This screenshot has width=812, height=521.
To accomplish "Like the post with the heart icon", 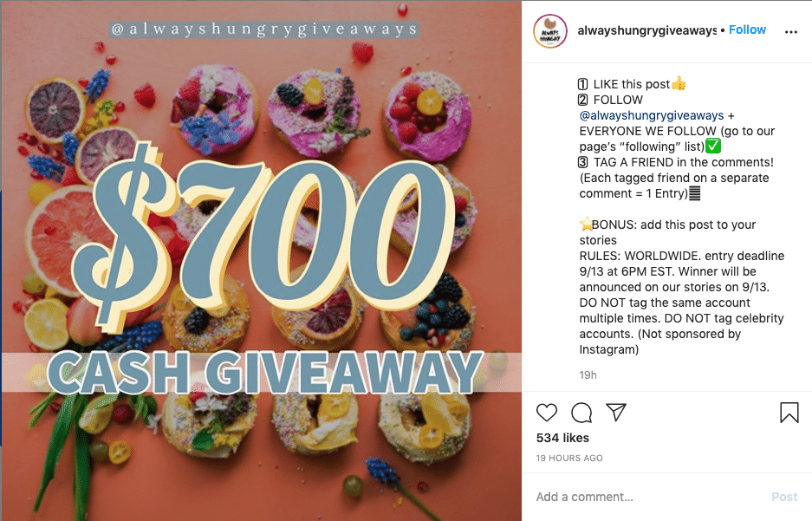I will click(546, 413).
